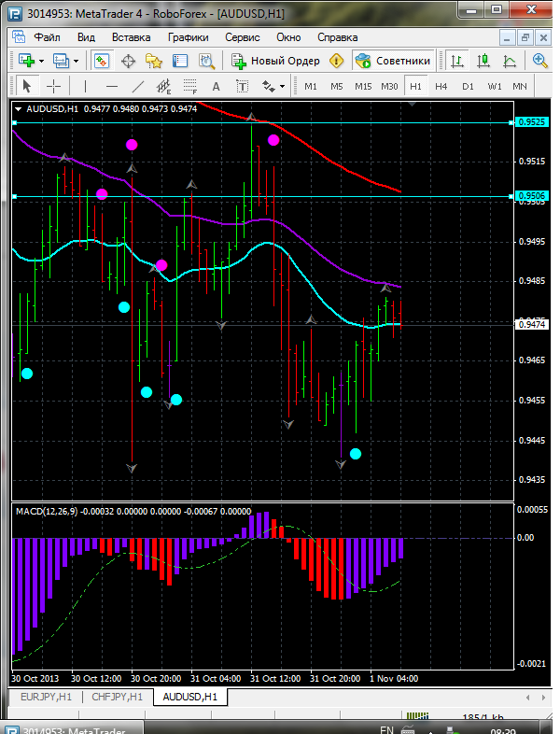This screenshot has width=560, height=734.
Task: Open the Market Watch panel icon
Action: click(x=102, y=61)
